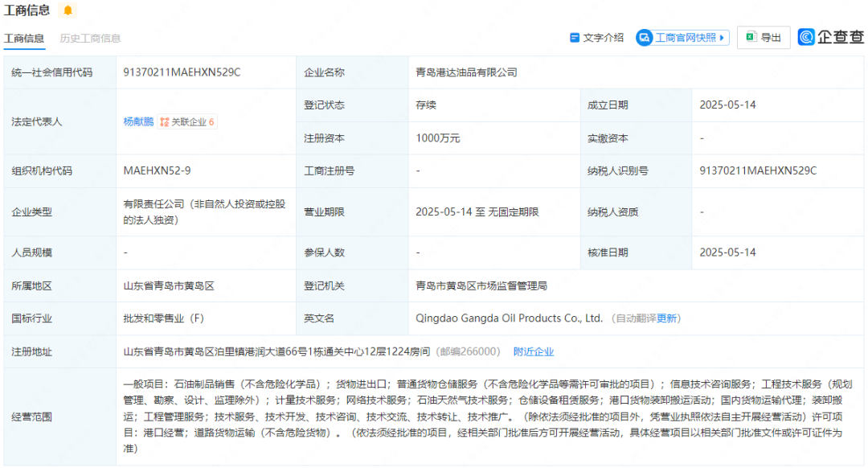Click the 法定代表人 label cell

click(x=59, y=122)
